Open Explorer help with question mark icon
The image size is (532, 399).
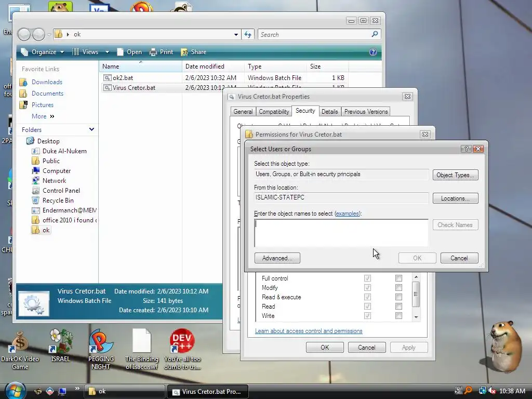click(373, 52)
